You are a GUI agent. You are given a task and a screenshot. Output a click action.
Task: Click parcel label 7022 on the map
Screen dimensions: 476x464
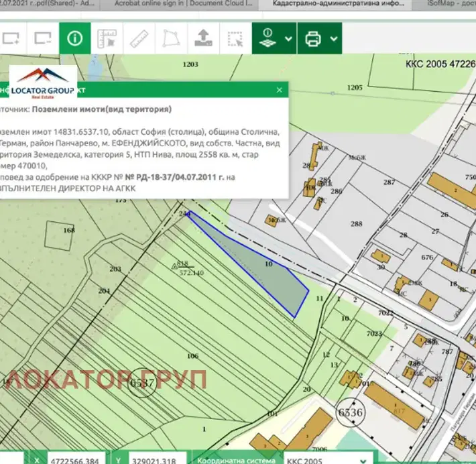pyautogui.click(x=386, y=312)
